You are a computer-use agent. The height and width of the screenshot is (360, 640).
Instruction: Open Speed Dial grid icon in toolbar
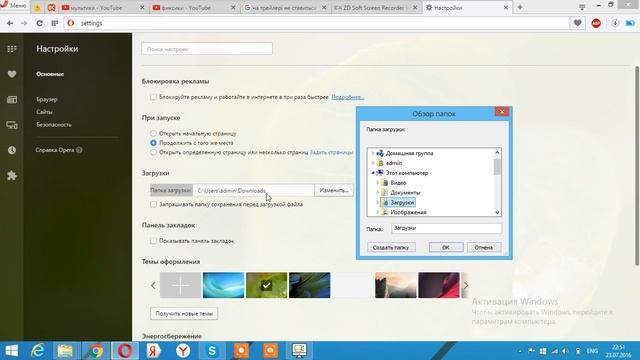pyautogui.click(x=54, y=23)
